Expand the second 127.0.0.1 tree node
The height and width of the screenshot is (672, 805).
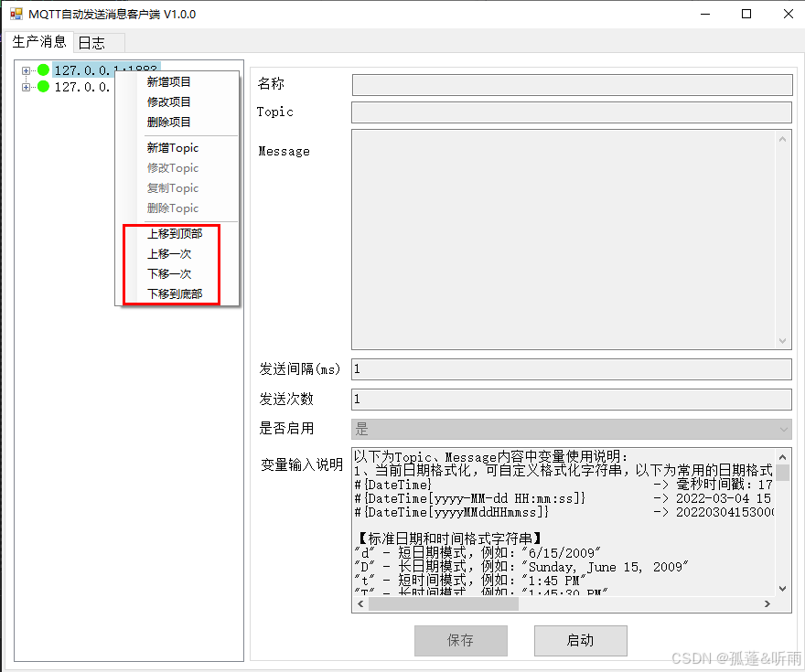[x=26, y=87]
